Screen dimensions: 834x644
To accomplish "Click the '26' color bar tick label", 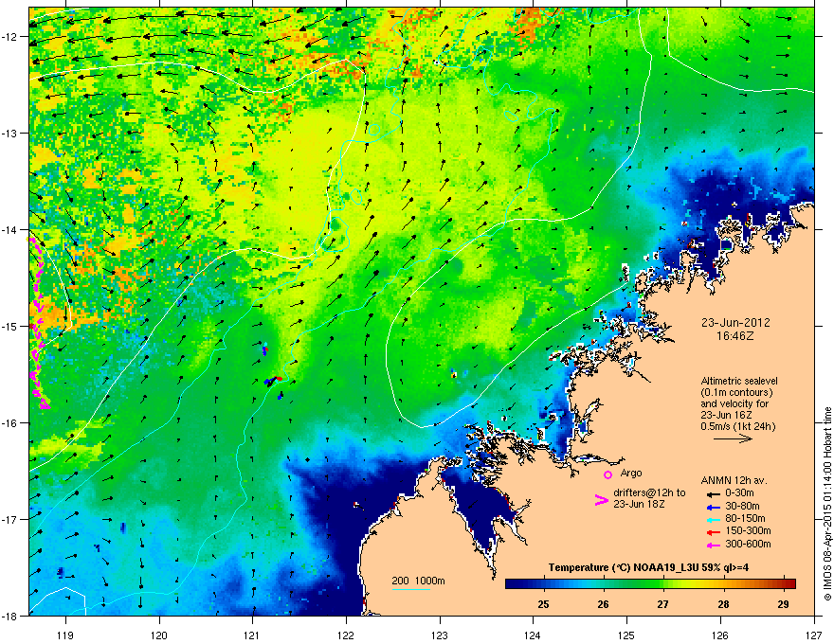I will pyautogui.click(x=603, y=604).
